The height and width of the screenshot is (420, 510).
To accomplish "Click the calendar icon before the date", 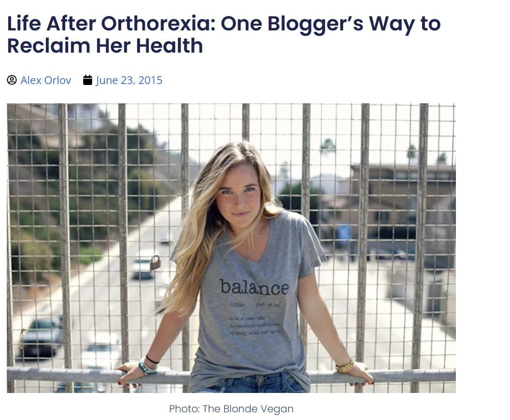I will (x=87, y=80).
